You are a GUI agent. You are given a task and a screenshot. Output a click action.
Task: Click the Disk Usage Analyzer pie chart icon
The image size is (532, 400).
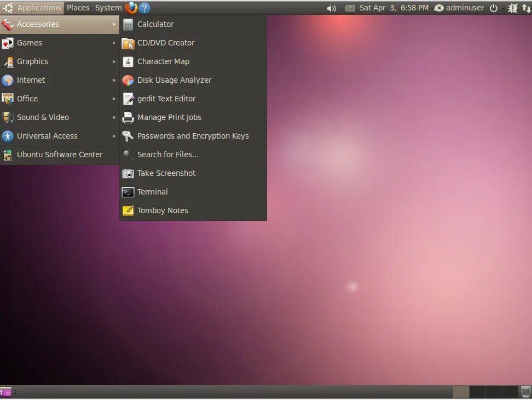point(128,81)
